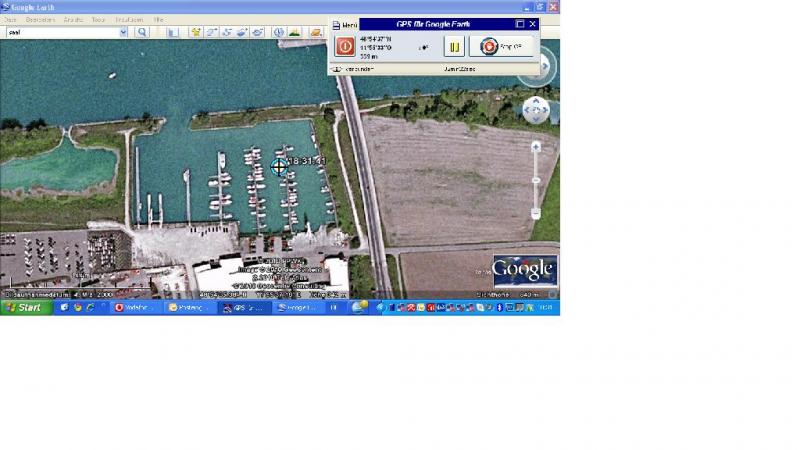This screenshot has height=450, width=800.
Task: Click the red power button in GPS window
Action: tap(344, 46)
